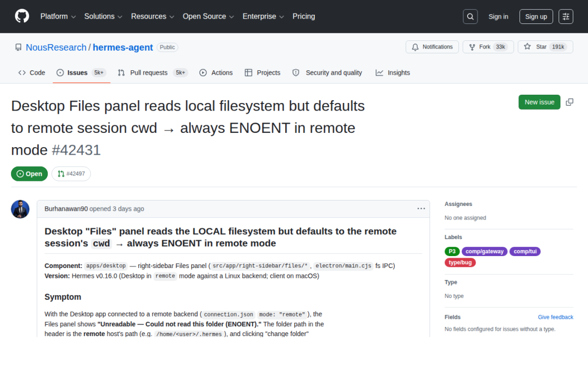Expand the Resources menu
This screenshot has height=377, width=588.
tap(152, 16)
